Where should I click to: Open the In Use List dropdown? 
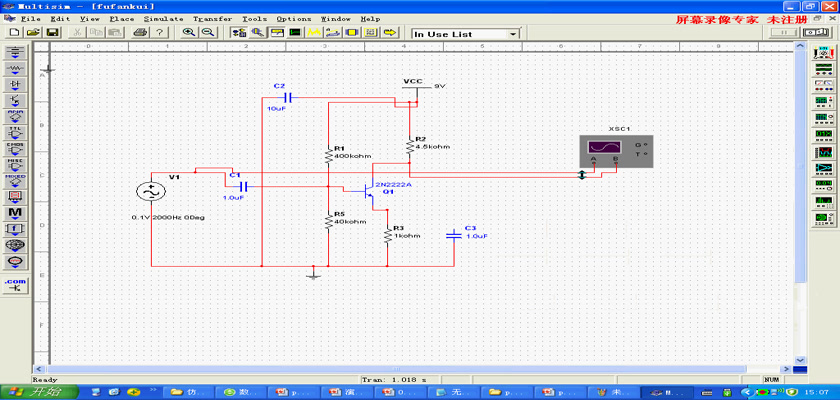pos(514,34)
